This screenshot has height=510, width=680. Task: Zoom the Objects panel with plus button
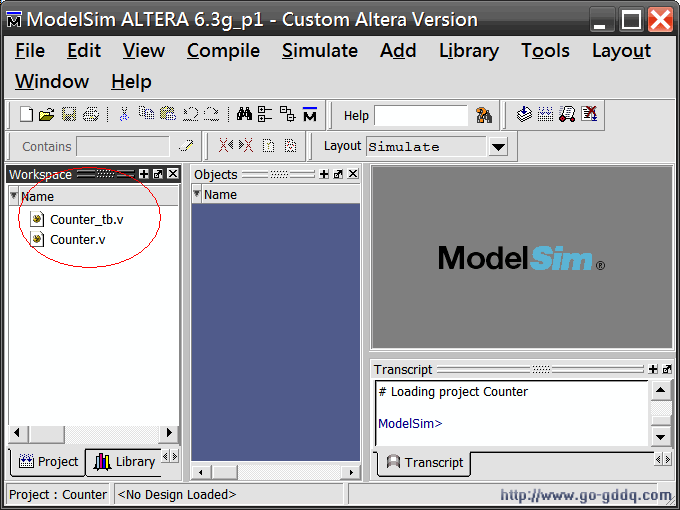(x=324, y=174)
